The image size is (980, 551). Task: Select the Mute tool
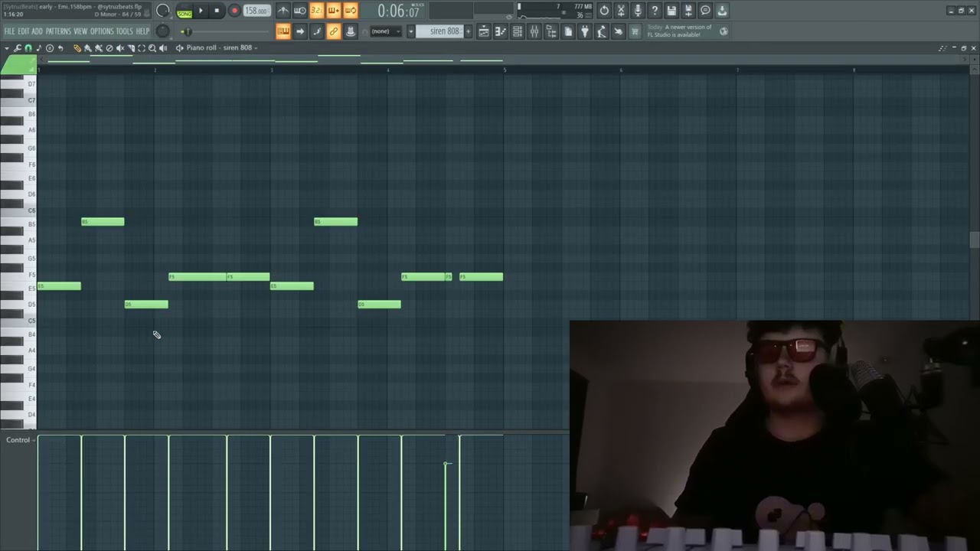click(x=120, y=47)
